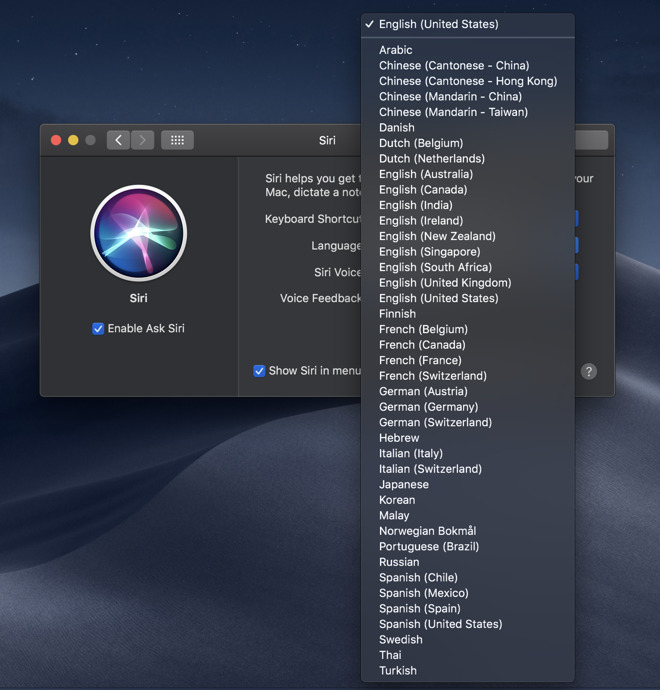Screen dimensions: 660x690
Task: Choose Portuguese (Brazil)
Action: pyautogui.click(x=468, y=547)
